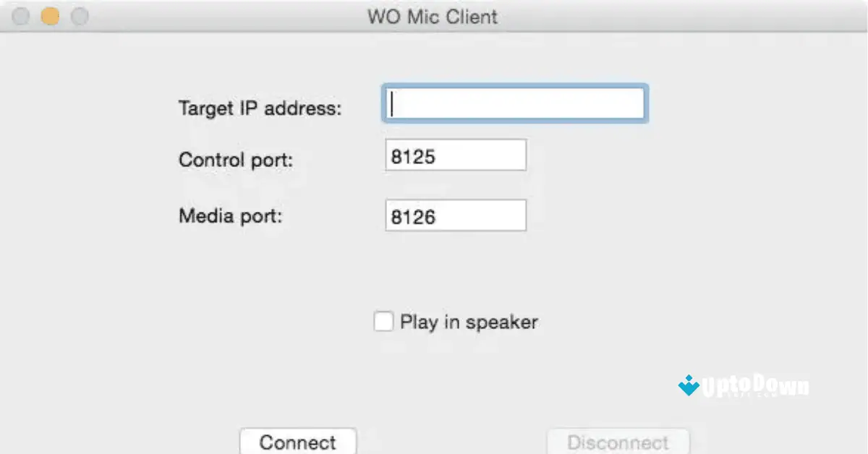Click the Play in speaker label text
This screenshot has width=868, height=454.
coord(469,321)
